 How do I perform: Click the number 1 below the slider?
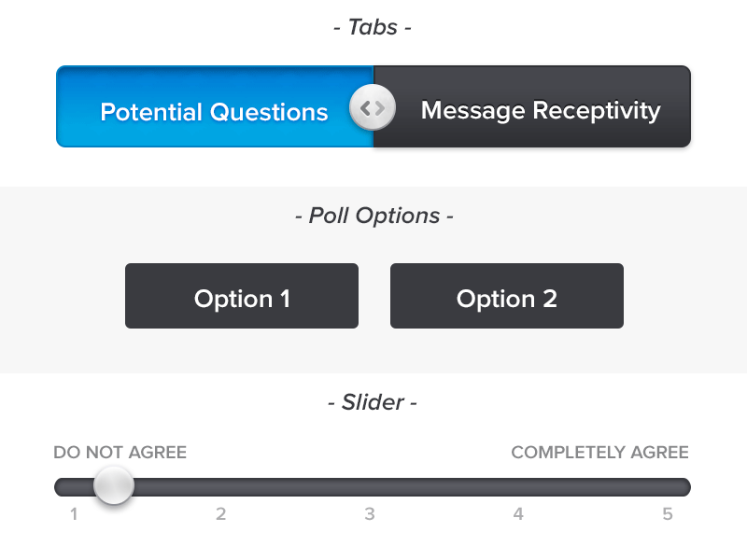pyautogui.click(x=74, y=513)
